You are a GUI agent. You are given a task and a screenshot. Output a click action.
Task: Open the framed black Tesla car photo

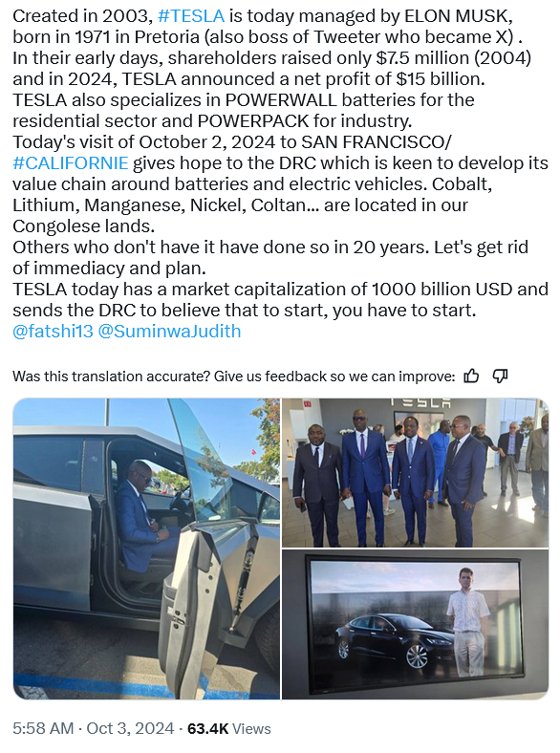(415, 624)
